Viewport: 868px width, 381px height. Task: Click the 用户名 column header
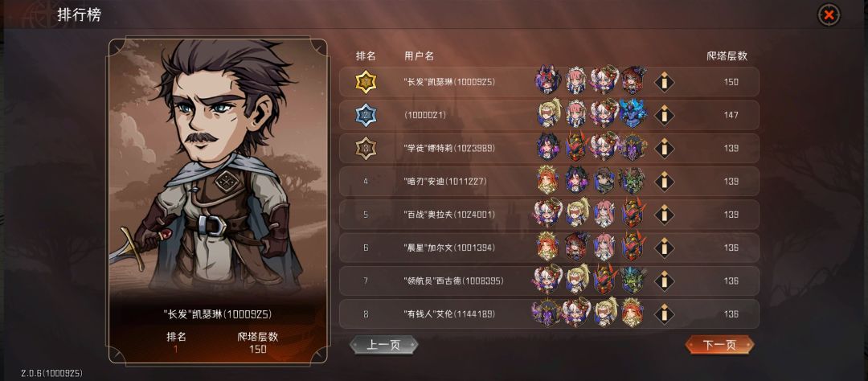pos(419,56)
